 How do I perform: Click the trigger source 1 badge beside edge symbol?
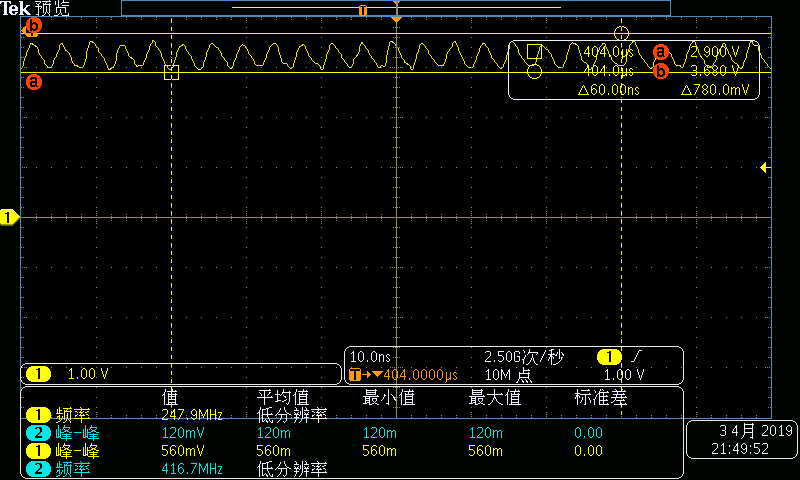609,357
